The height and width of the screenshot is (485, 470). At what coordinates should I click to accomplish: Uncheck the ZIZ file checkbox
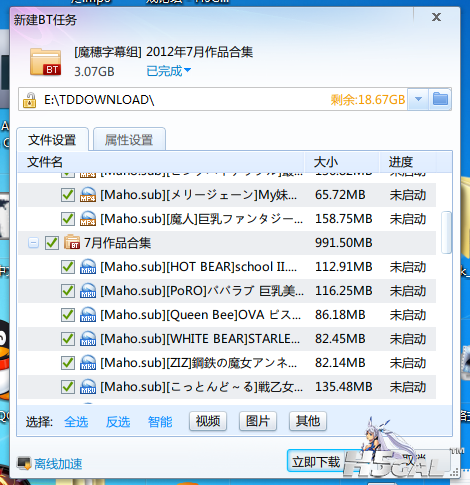point(68,363)
